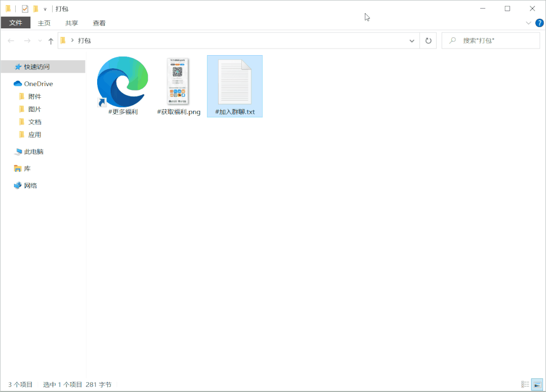Maximize the 打包 Explorer window
This screenshot has width=546, height=392.
click(508, 9)
